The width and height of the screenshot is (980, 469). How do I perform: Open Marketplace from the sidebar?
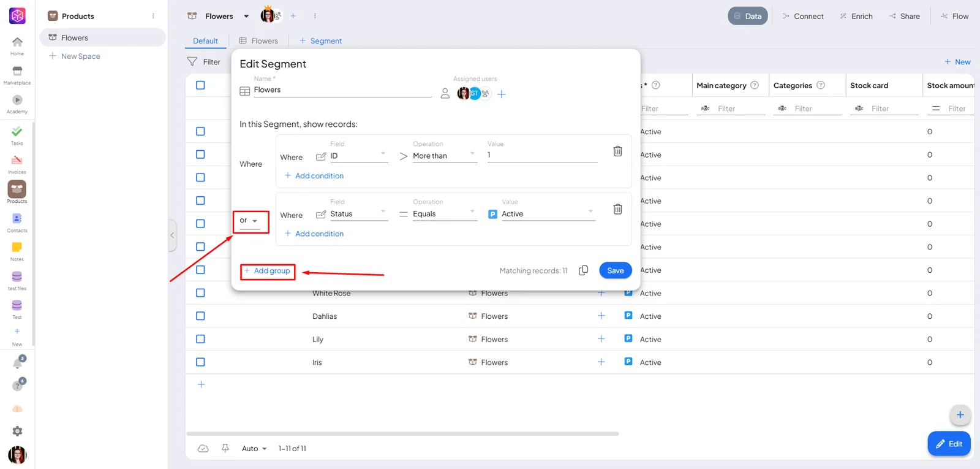click(x=17, y=75)
